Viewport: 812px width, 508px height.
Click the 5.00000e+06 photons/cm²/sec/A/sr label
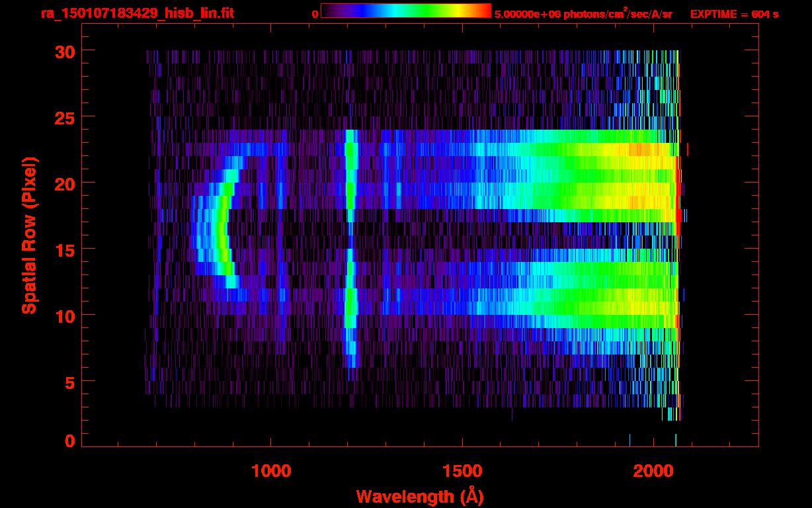583,13
